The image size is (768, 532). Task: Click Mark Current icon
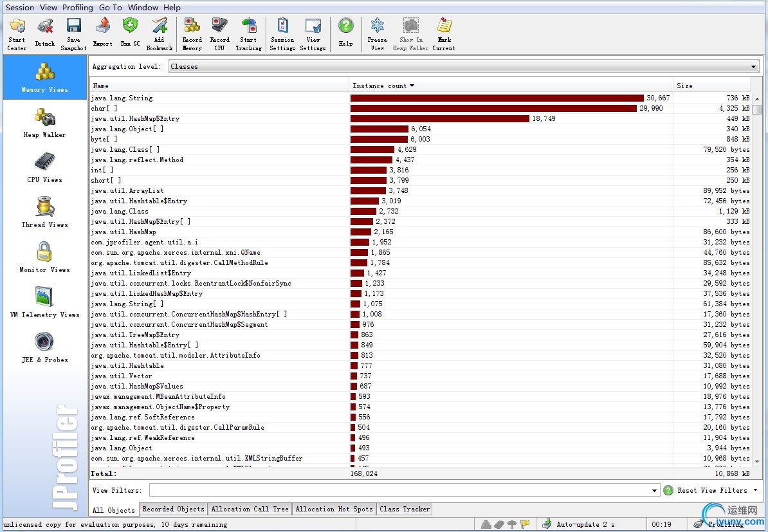(444, 34)
